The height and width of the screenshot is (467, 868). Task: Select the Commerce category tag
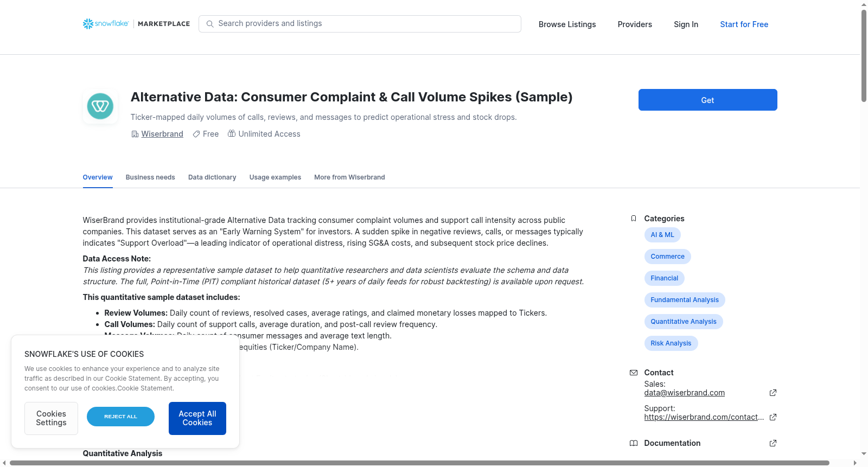pyautogui.click(x=668, y=257)
